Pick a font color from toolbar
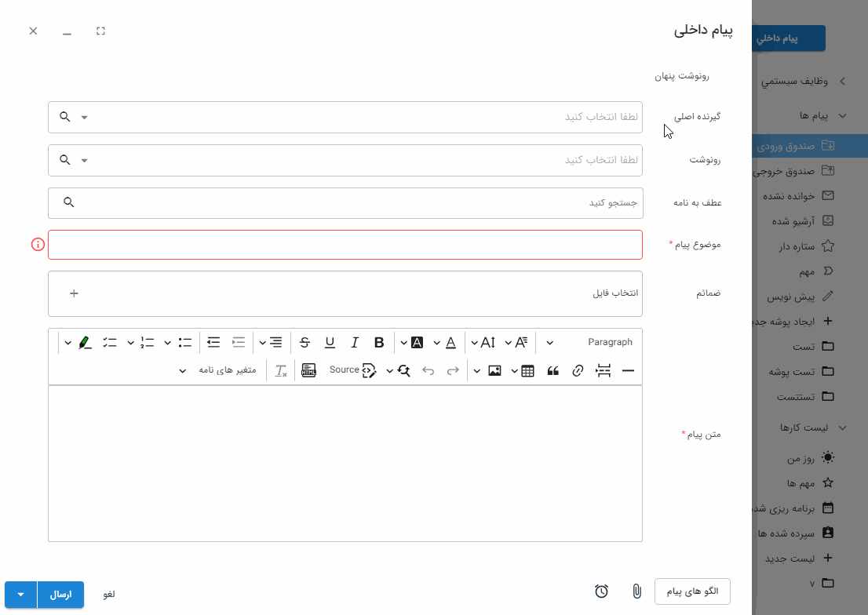Image resolution: width=868 pixels, height=615 pixels. pyautogui.click(x=450, y=342)
